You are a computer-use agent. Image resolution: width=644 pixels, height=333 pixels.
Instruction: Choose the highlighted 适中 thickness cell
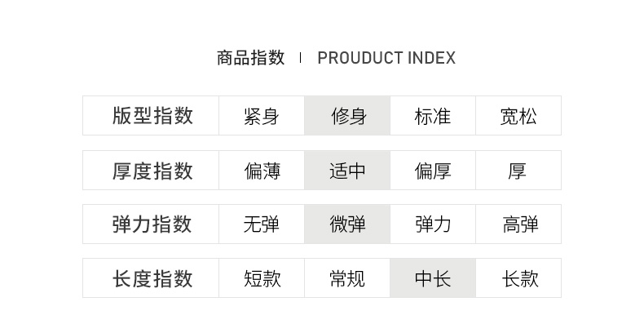click(x=347, y=171)
